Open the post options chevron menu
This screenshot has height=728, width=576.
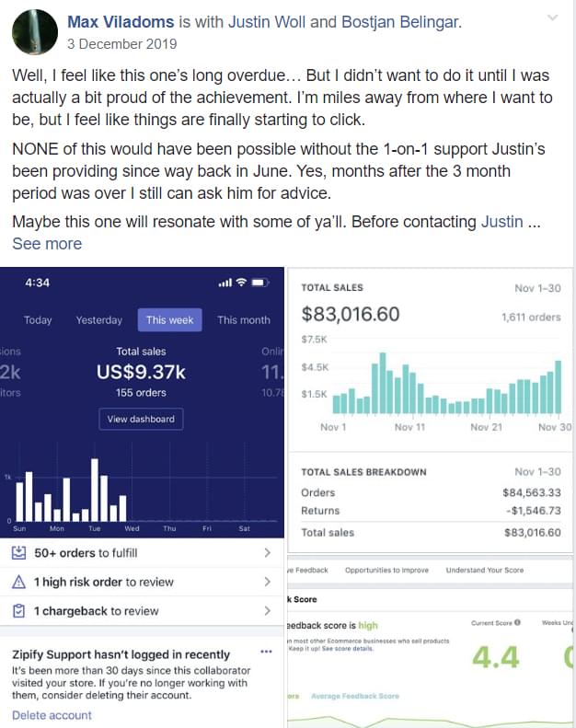(x=552, y=17)
